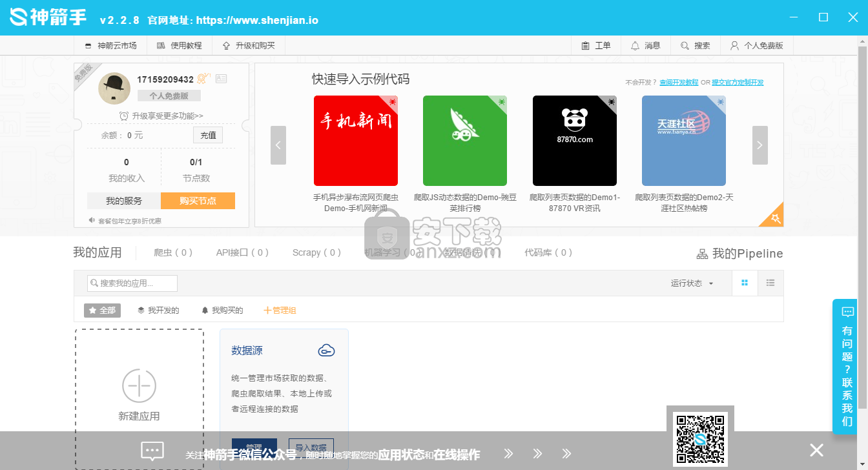
Task: Open 神箭云市场 cloud market
Action: [x=110, y=46]
